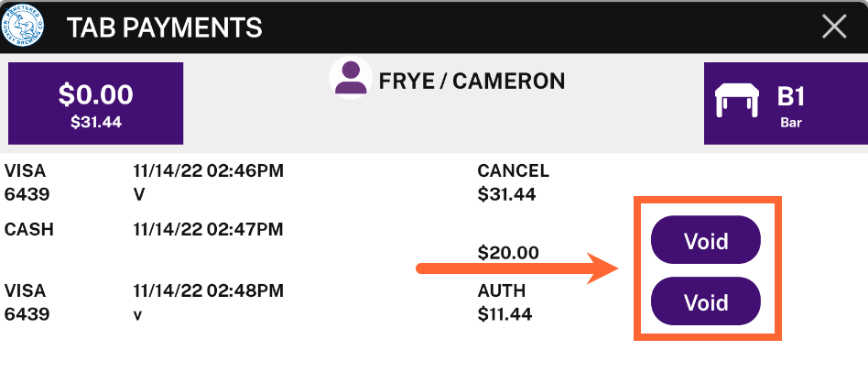Click the $31.44 tab total under balance
The width and height of the screenshot is (868, 372).
click(x=96, y=123)
